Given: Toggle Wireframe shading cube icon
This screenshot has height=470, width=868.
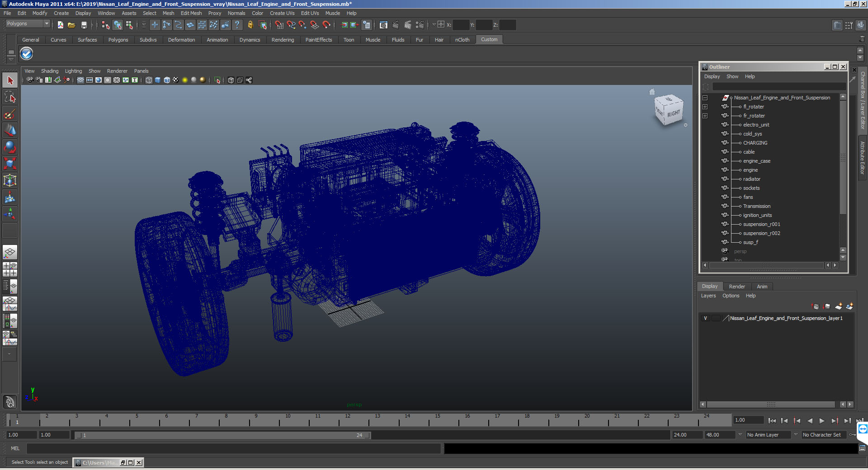Looking at the screenshot, I should (149, 80).
